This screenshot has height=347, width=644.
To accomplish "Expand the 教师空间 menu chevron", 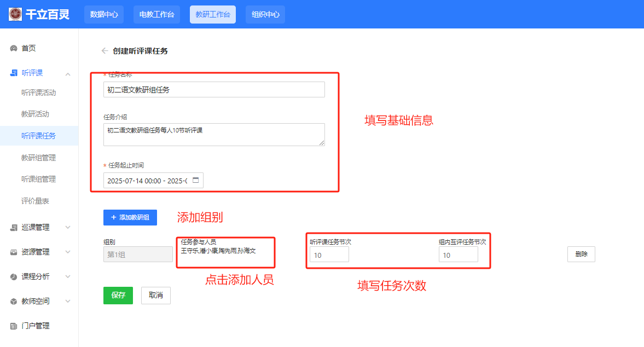I will tap(68, 301).
